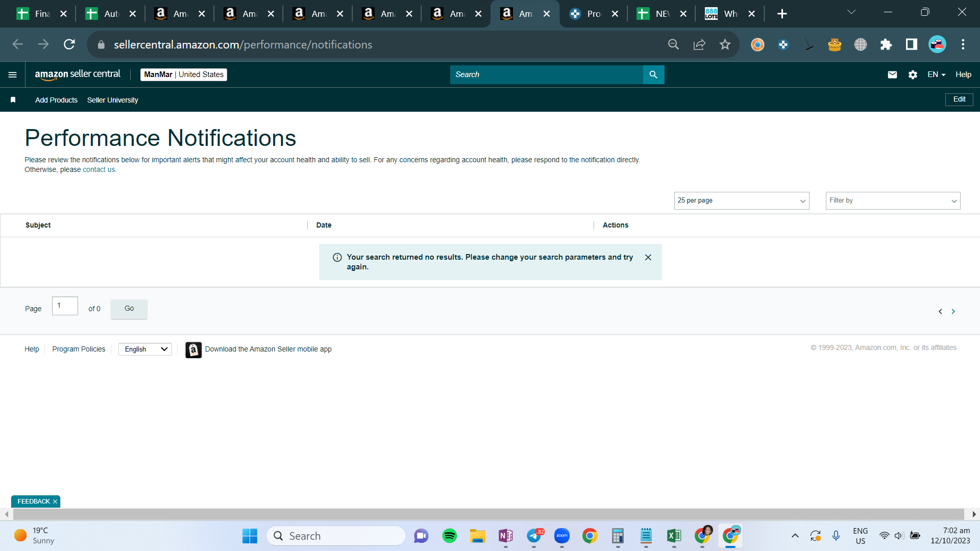The height and width of the screenshot is (551, 980).
Task: Click the Subject column header
Action: [38, 225]
